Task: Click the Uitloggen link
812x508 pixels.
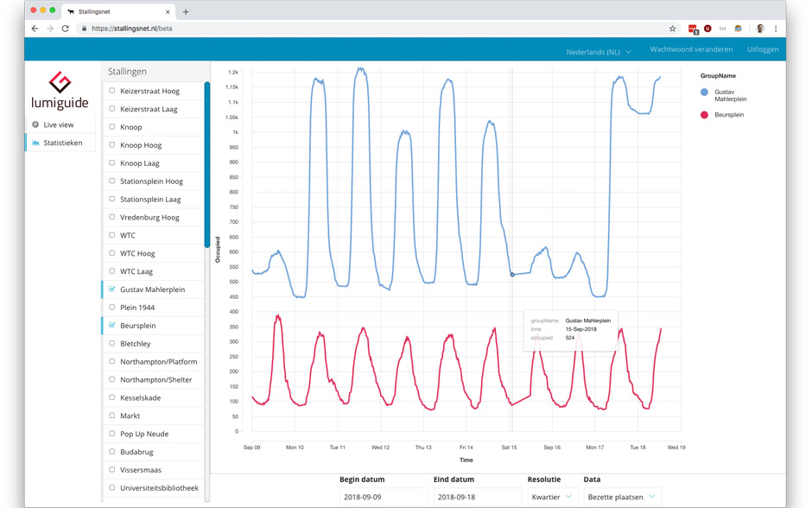Action: (762, 49)
